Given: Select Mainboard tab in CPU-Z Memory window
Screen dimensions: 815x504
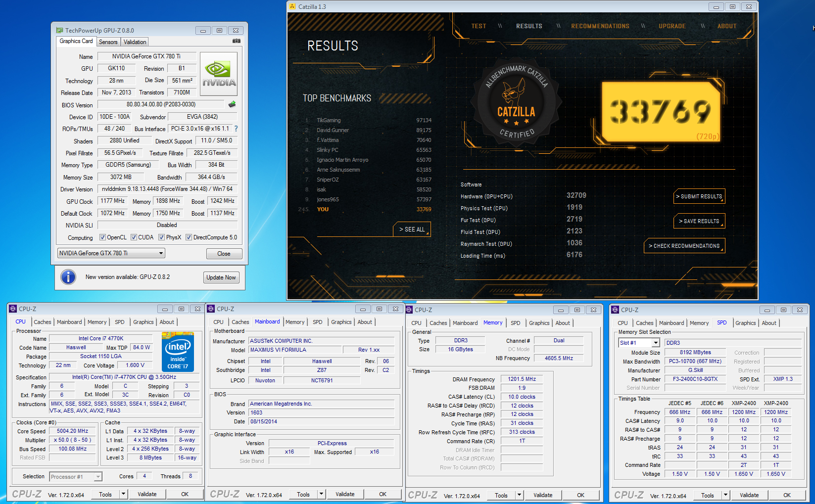Looking at the screenshot, I should tap(465, 323).
